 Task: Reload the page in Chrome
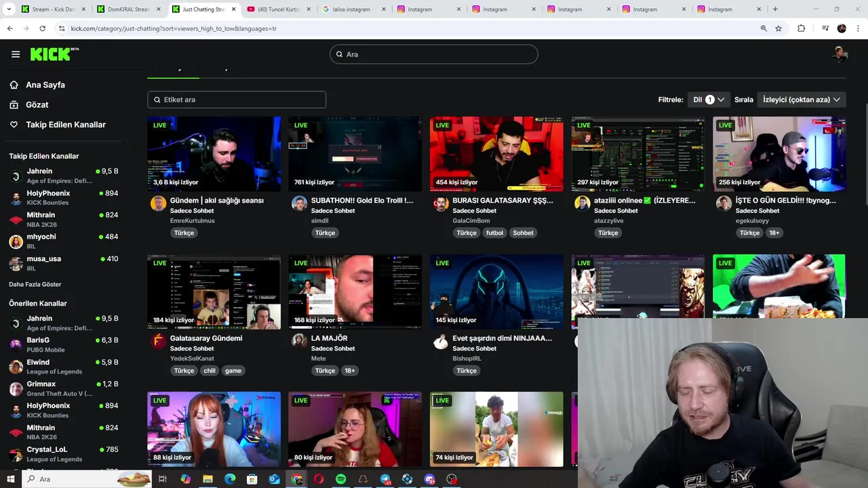tap(42, 28)
